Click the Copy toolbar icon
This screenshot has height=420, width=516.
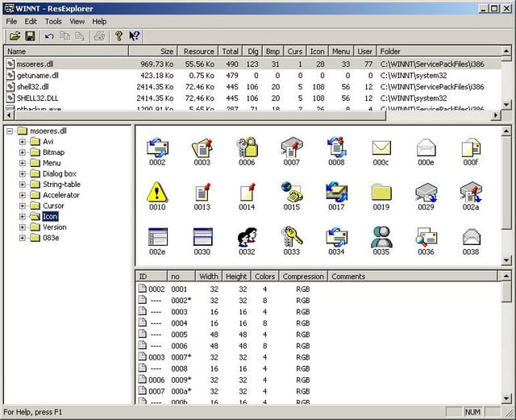click(x=64, y=36)
